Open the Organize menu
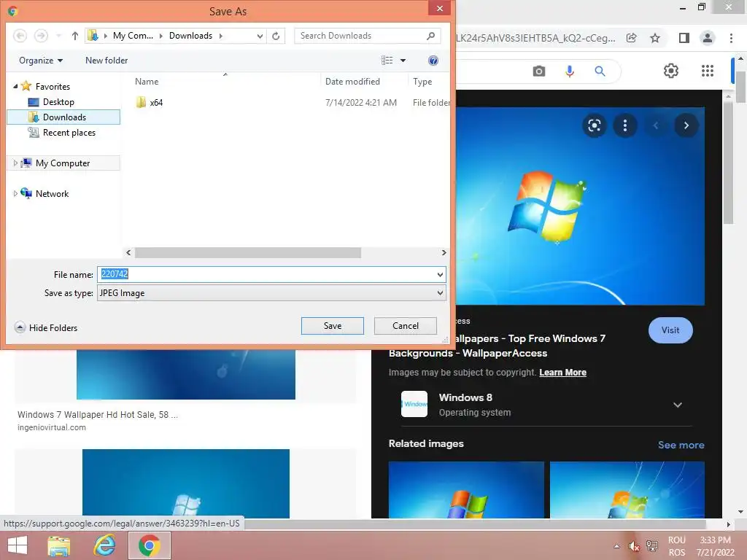The image size is (747, 560). coord(41,61)
